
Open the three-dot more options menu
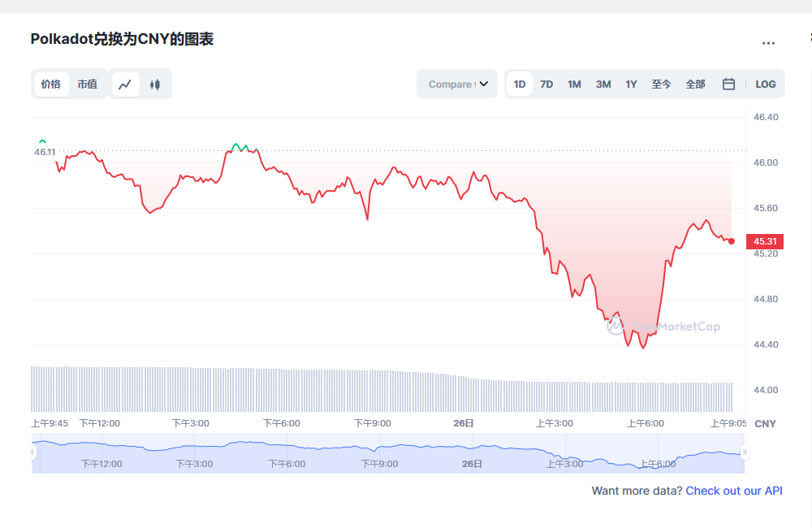pos(768,43)
